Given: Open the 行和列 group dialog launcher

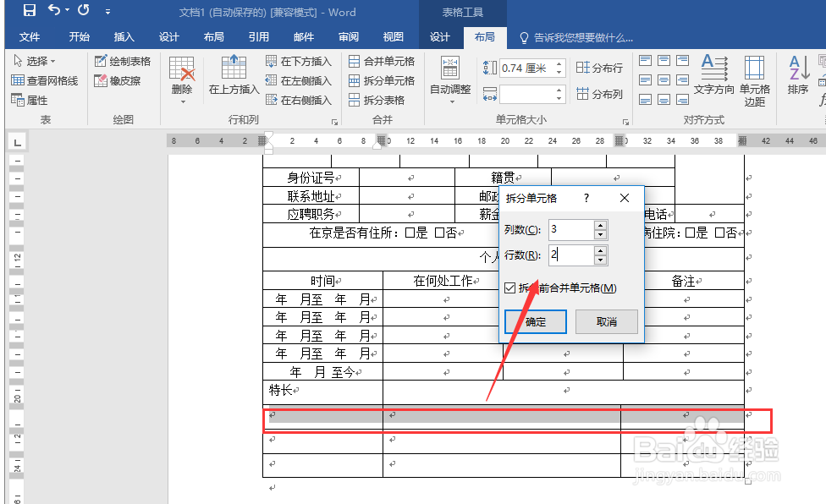Looking at the screenshot, I should point(334,122).
